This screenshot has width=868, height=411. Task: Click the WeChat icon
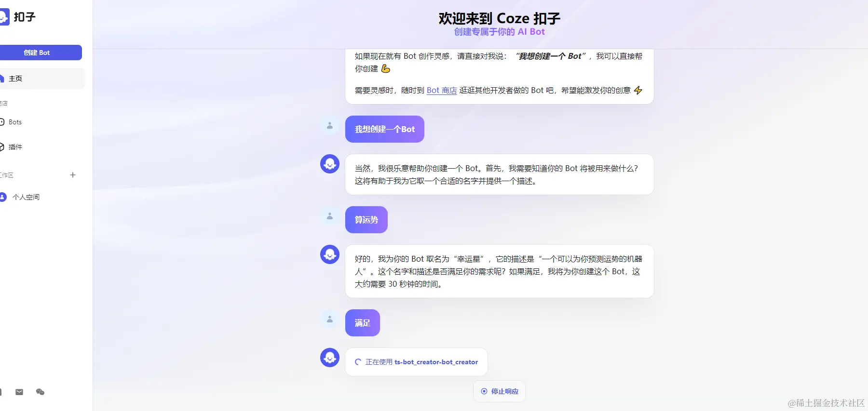(41, 392)
